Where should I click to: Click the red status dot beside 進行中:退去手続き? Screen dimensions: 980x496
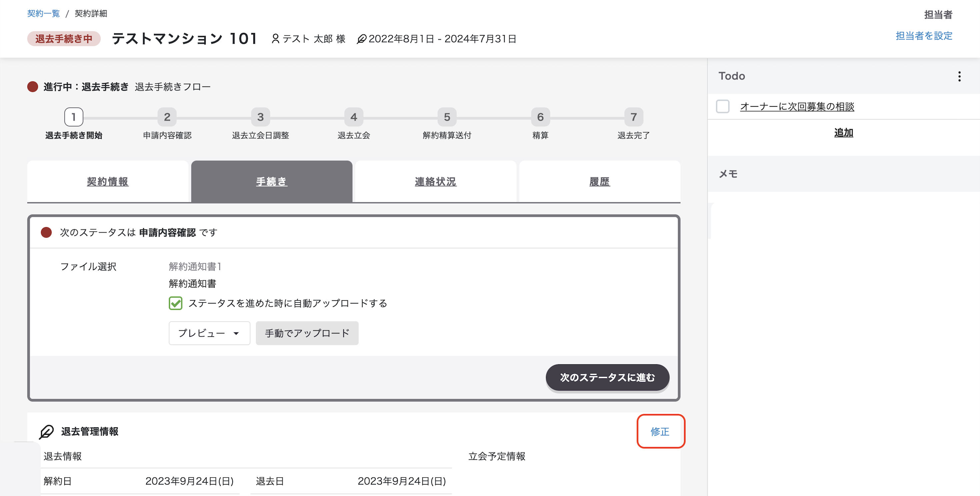point(33,87)
